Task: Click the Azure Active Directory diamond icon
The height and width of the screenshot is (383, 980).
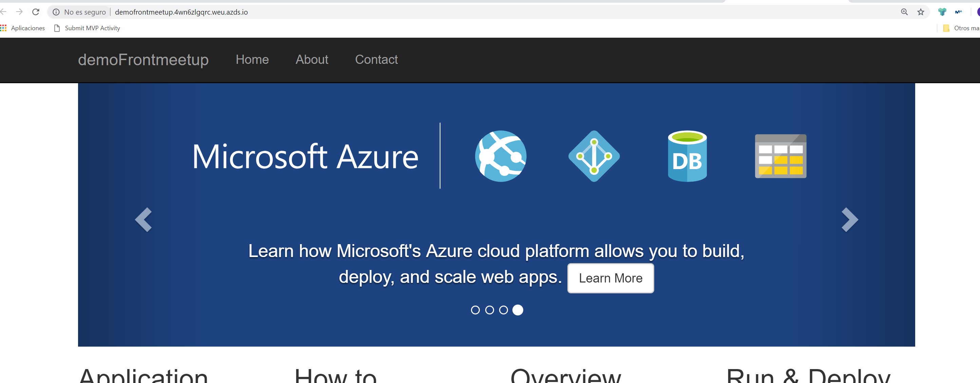Action: 594,156
